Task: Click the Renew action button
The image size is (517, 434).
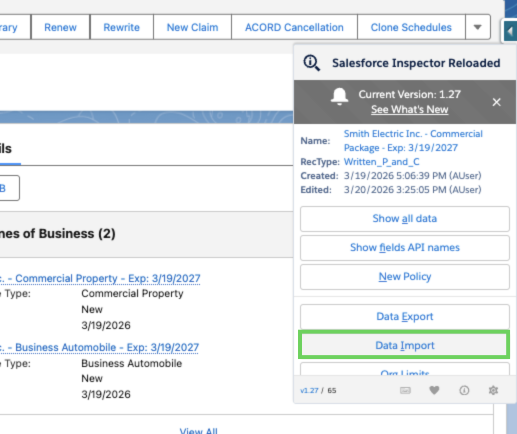Action: click(60, 27)
